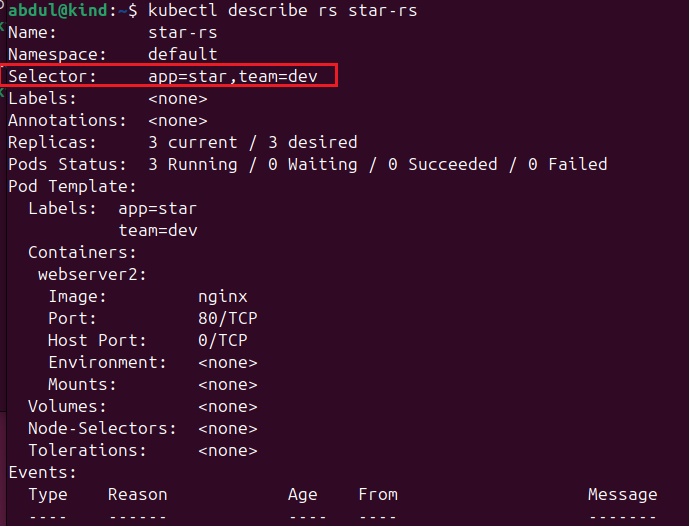This screenshot has width=690, height=527.
Task: Click the 'app=star' label under Pod Template
Action: [x=157, y=208]
